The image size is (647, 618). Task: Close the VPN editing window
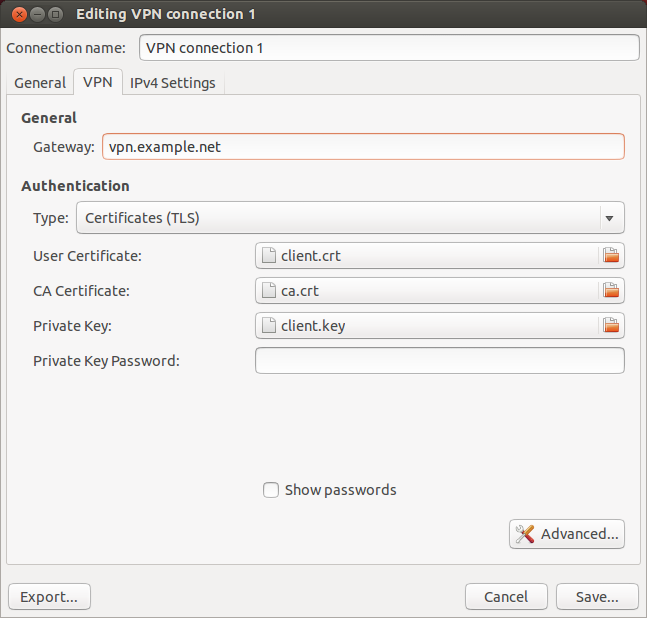[x=19, y=14]
